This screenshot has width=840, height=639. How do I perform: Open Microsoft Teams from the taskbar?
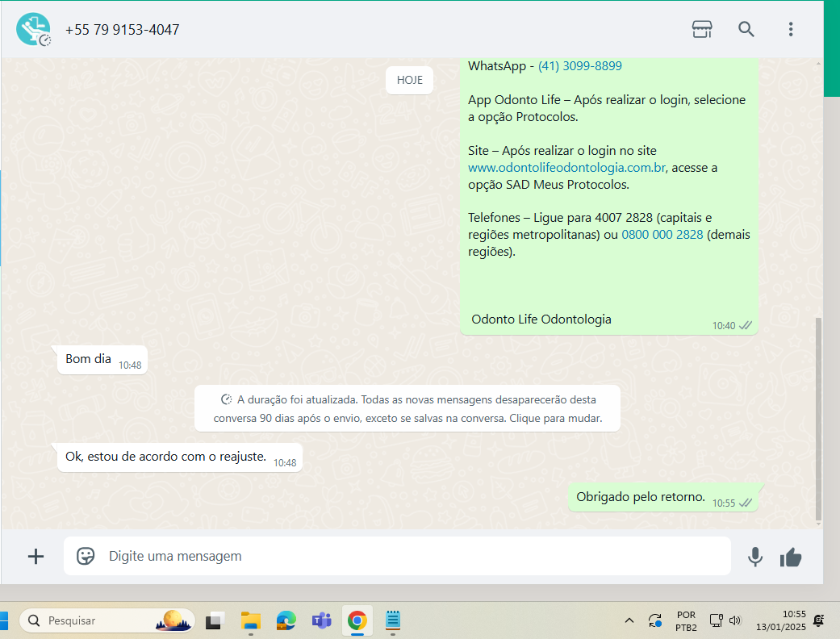click(321, 620)
